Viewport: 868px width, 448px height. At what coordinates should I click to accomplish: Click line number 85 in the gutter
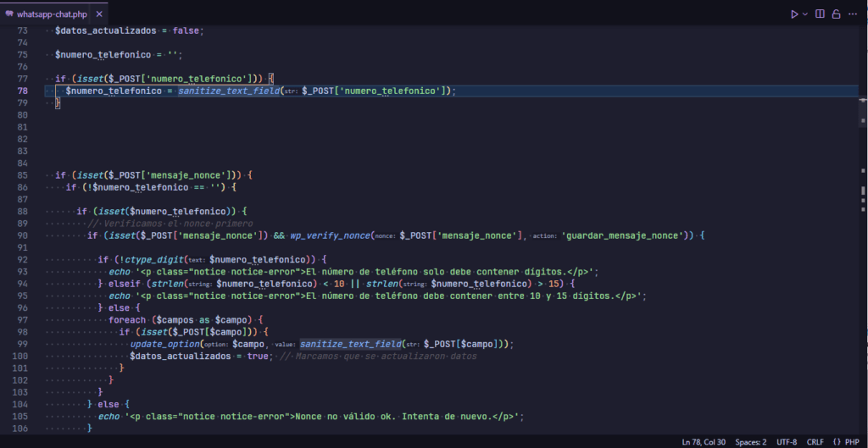point(23,175)
